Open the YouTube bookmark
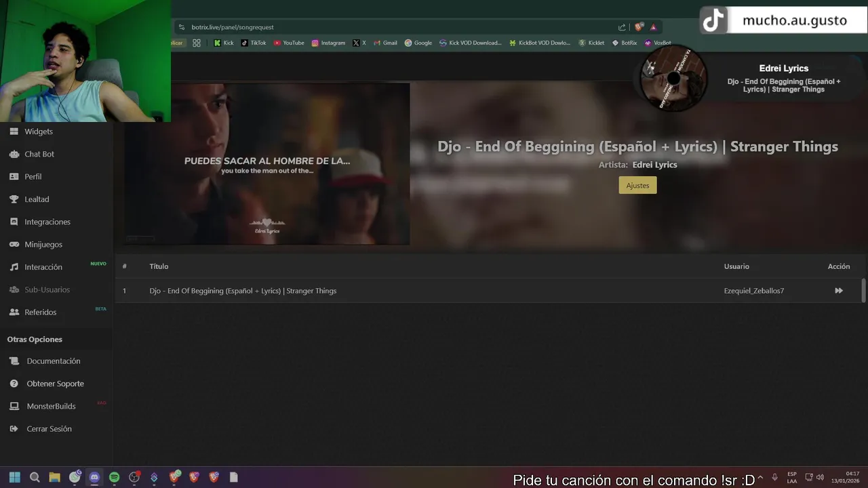This screenshot has height=488, width=868. tap(289, 43)
